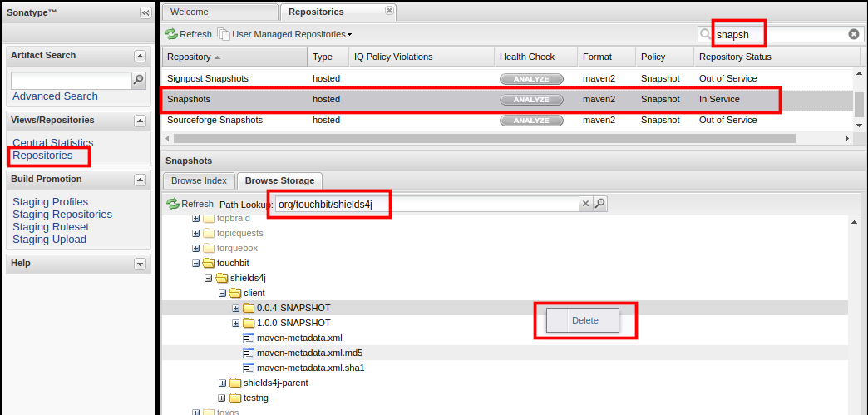Viewport: 868px width, 415px height.
Task: Click the repository list vertical scrollbar thumb
Action: coord(859,105)
